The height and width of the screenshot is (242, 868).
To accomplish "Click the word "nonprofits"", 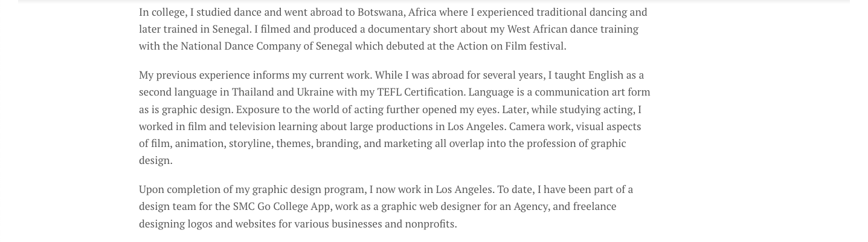I will (430, 224).
